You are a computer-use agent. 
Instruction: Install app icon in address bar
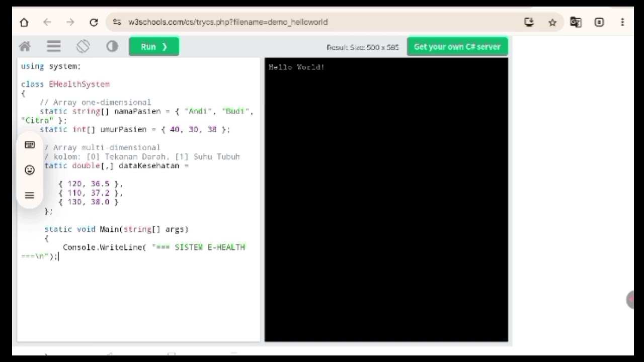[x=529, y=22]
